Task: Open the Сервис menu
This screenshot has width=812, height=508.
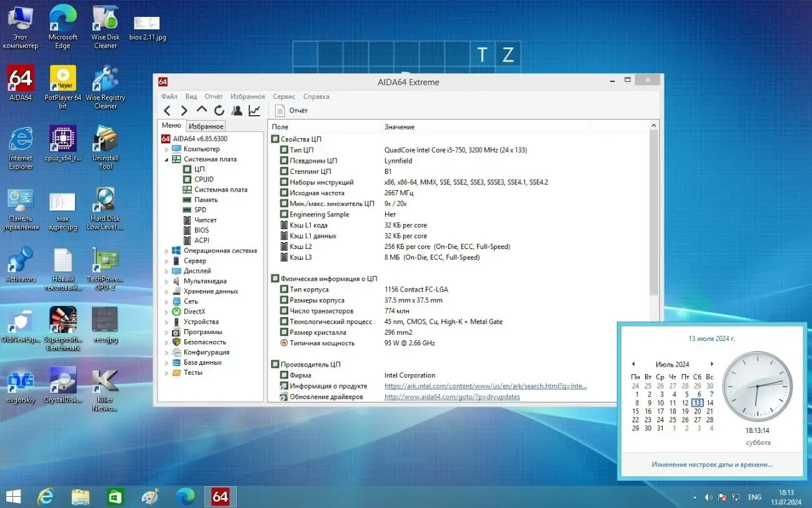Action: tap(284, 96)
